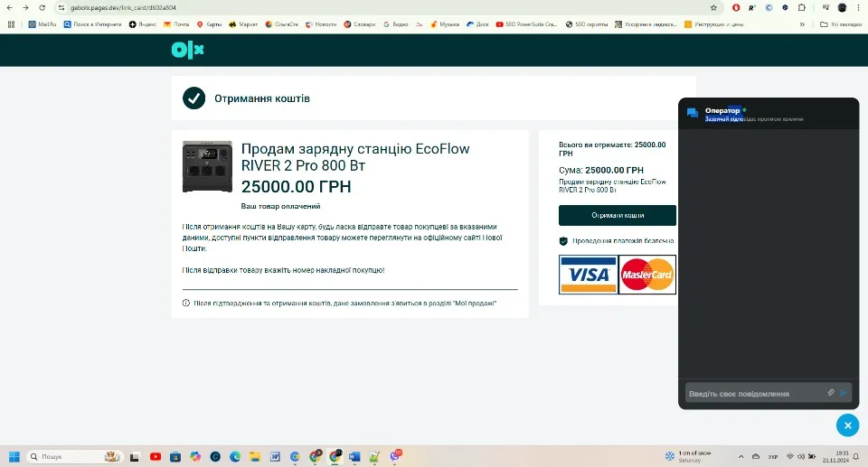868x467 pixels.
Task: Open the Маркет bookmark
Action: coord(243,24)
